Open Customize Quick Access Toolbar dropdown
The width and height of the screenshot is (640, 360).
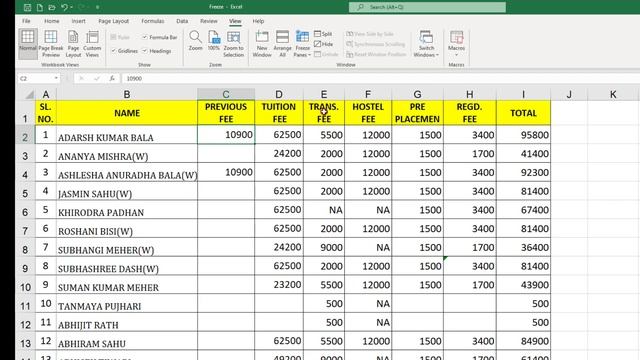(x=98, y=7)
